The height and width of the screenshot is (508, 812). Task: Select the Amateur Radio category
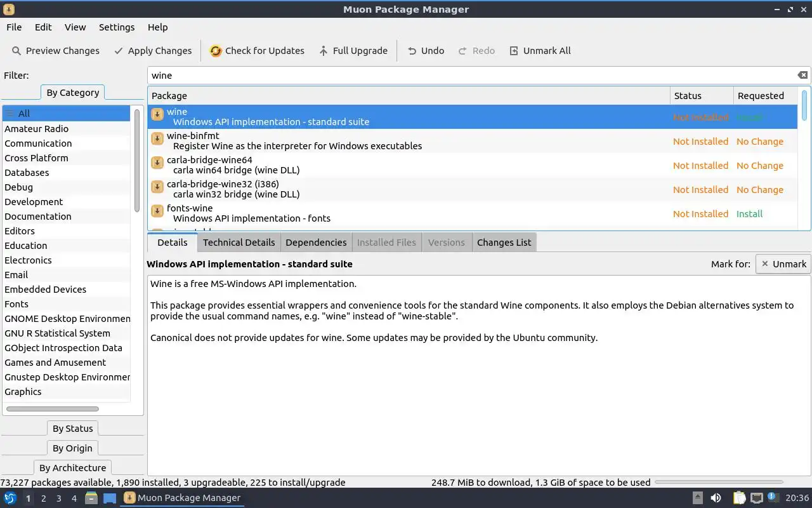pyautogui.click(x=66, y=129)
